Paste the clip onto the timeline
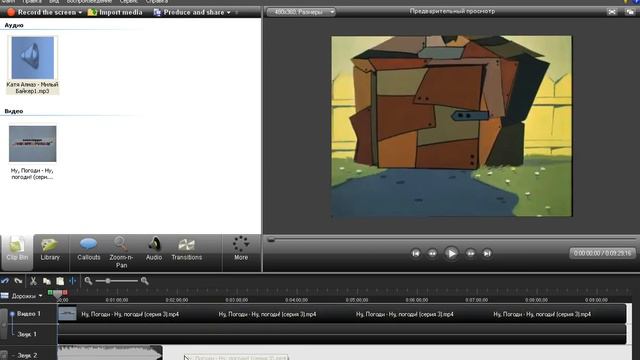Screen dimensions: 640x360 tap(60, 281)
